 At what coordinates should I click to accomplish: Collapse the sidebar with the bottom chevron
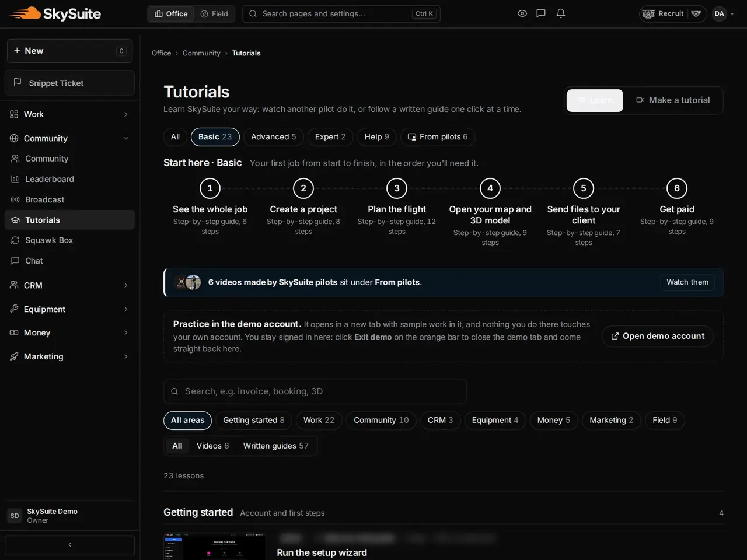pos(69,545)
